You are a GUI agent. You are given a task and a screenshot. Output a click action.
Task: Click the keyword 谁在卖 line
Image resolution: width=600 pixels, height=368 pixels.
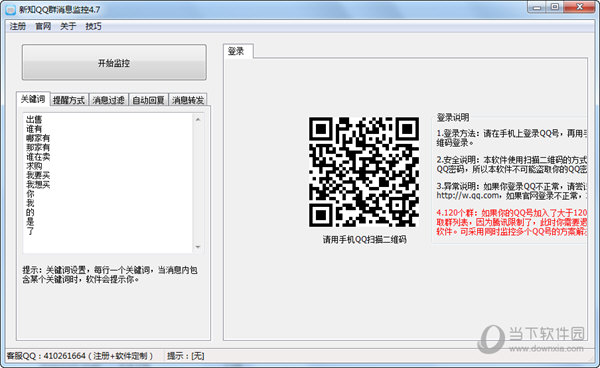coord(38,157)
